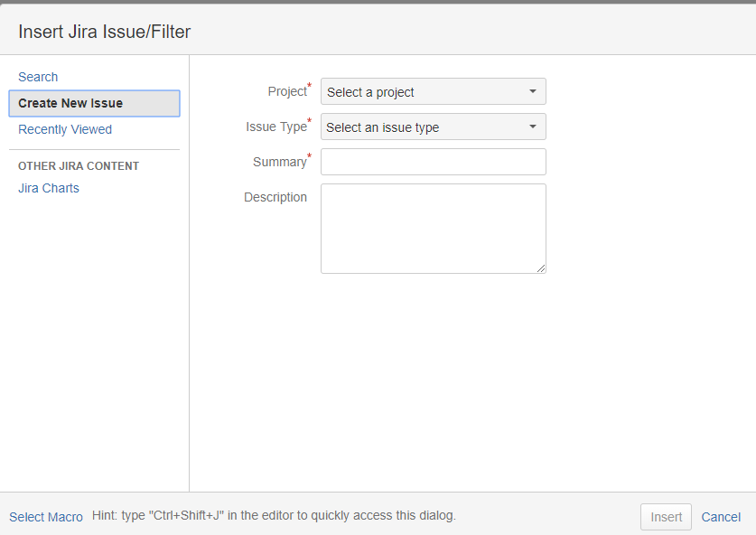Focus the Summary input field
The image size is (756, 535).
coord(434,162)
